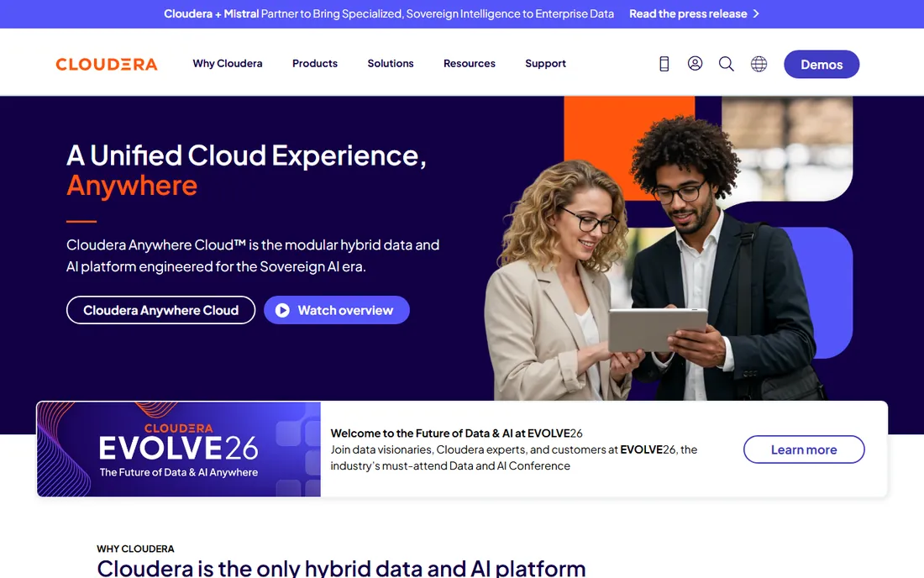Viewport: 924px width, 578px height.
Task: Click the Cloudera logo
Action: pyautogui.click(x=107, y=64)
